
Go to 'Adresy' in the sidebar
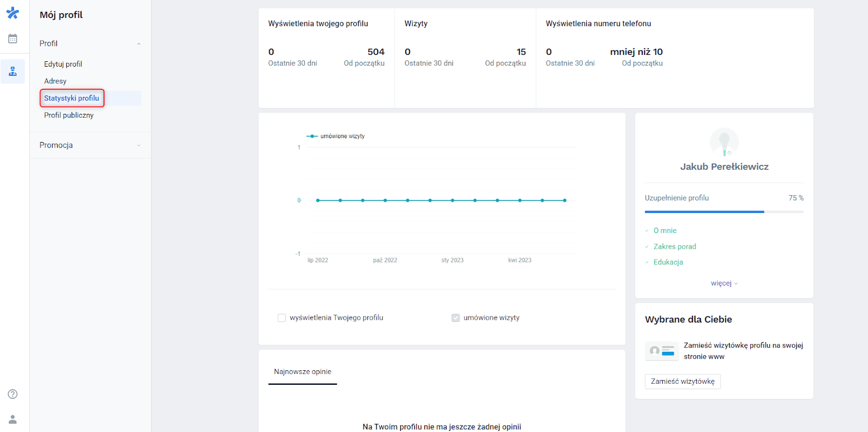pyautogui.click(x=55, y=81)
